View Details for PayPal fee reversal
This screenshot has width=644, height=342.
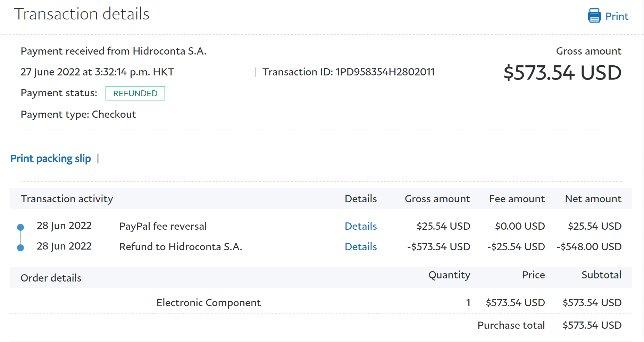pyautogui.click(x=361, y=226)
